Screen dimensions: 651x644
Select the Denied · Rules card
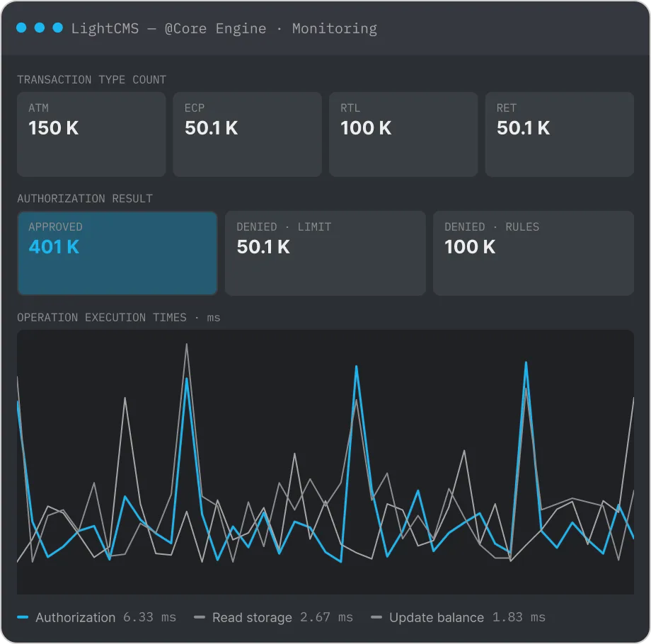[x=534, y=253]
